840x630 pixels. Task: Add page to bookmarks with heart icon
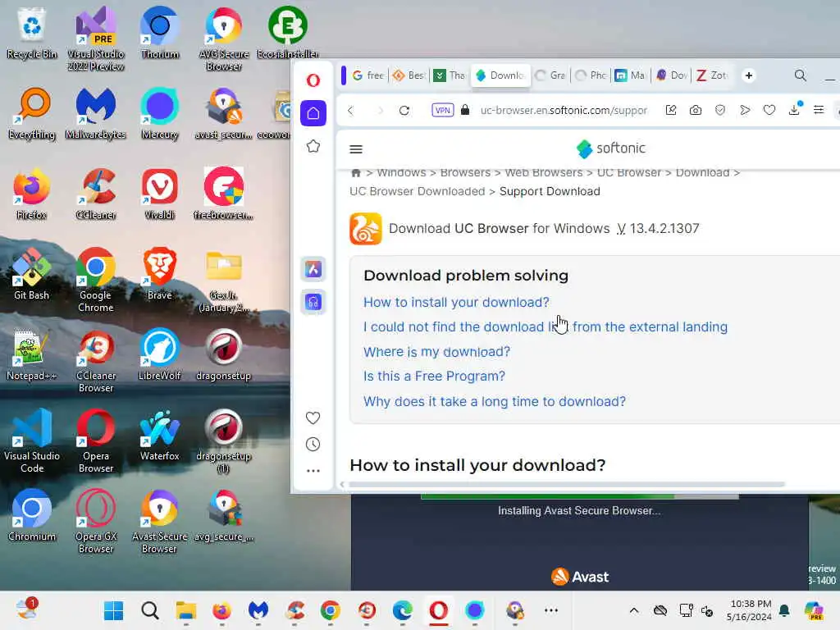[x=769, y=111]
